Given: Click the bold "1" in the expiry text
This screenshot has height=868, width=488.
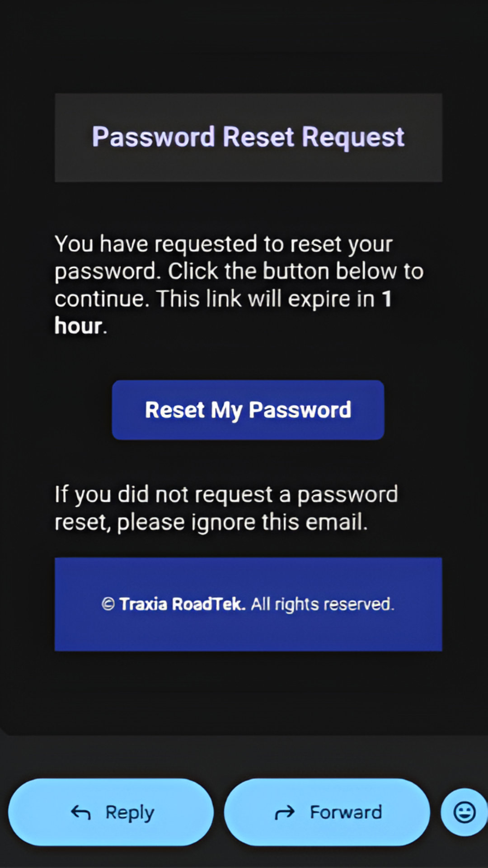Looking at the screenshot, I should click(x=386, y=299).
